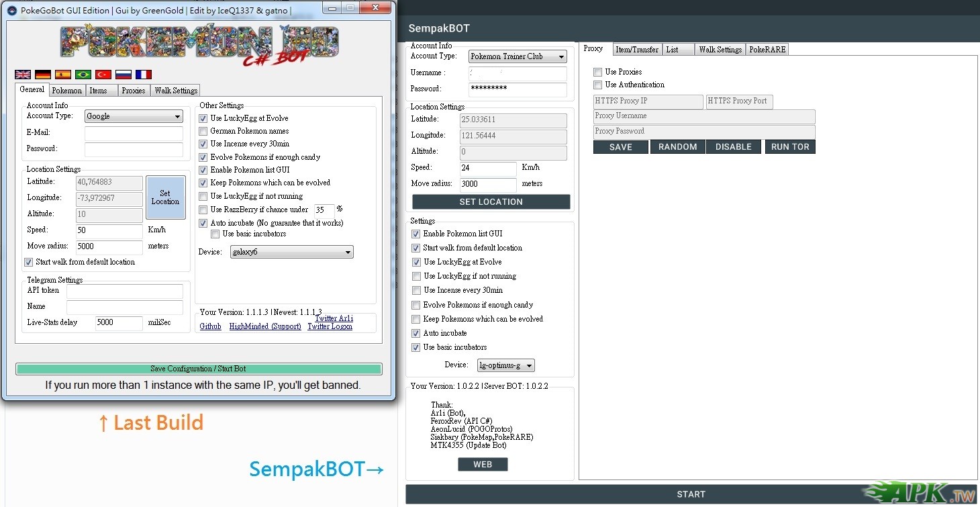Select the French flag language icon
The image size is (980, 507).
tap(144, 75)
